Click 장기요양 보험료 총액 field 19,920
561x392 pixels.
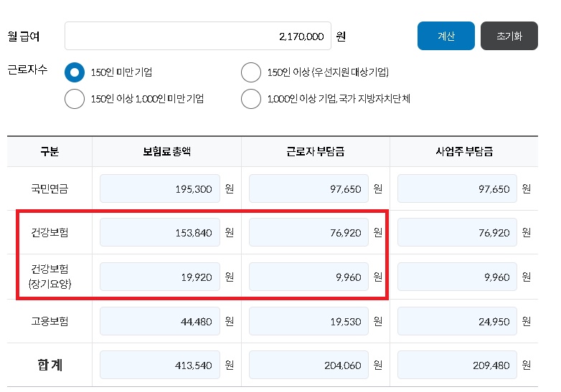159,277
